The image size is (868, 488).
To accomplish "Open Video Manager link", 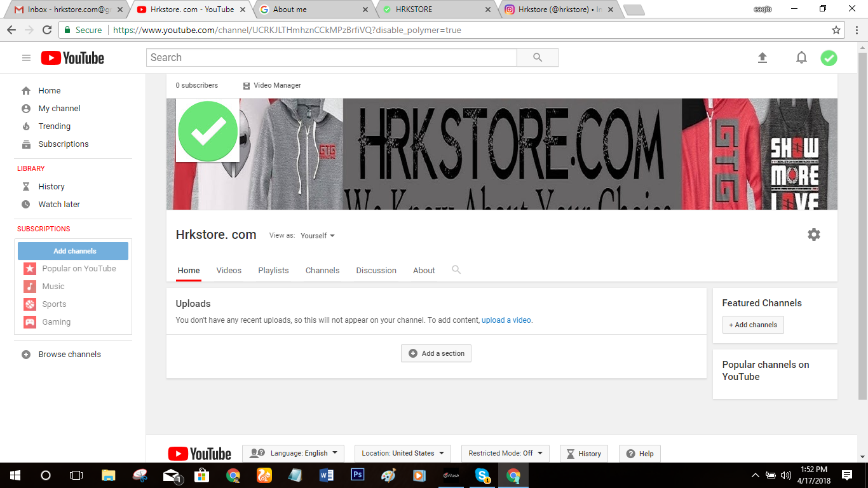I will point(272,85).
